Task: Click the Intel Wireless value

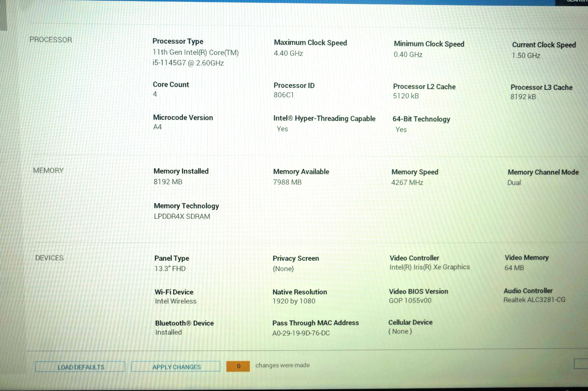Action: point(176,301)
